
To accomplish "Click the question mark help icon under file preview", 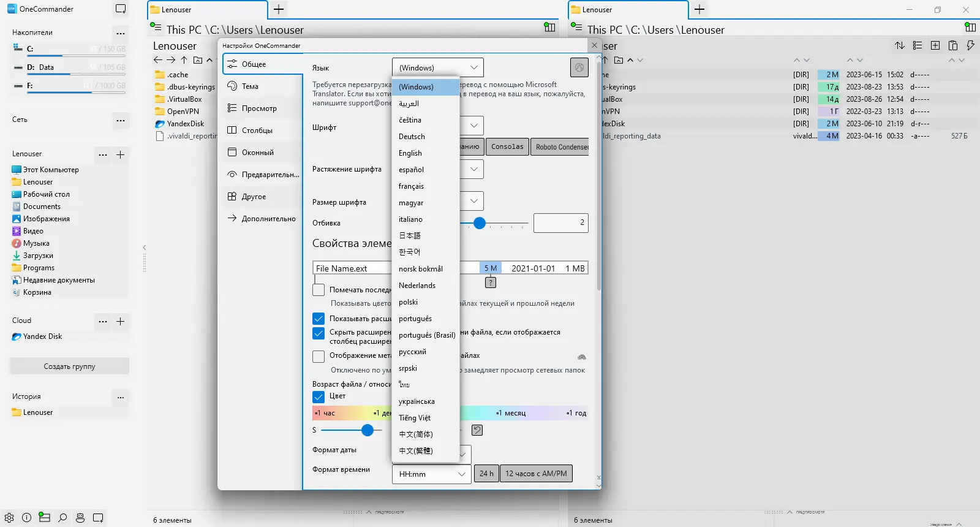I will pyautogui.click(x=491, y=282).
